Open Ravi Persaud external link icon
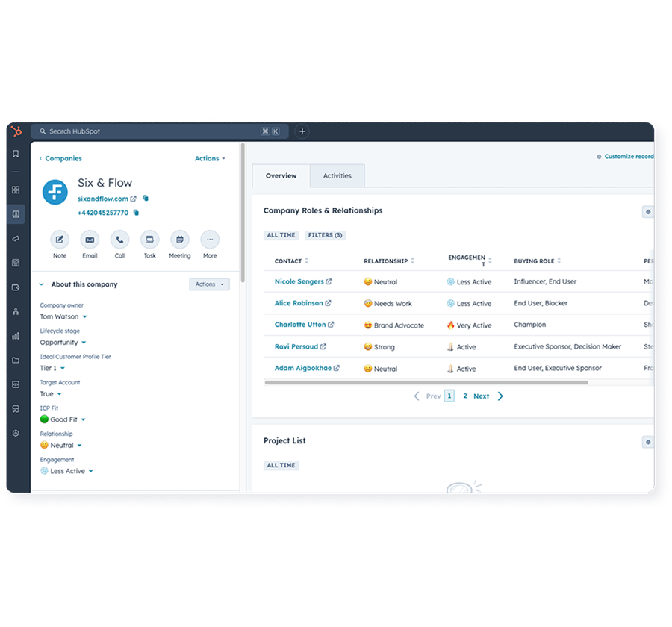The width and height of the screenshot is (672, 627). 323,346
